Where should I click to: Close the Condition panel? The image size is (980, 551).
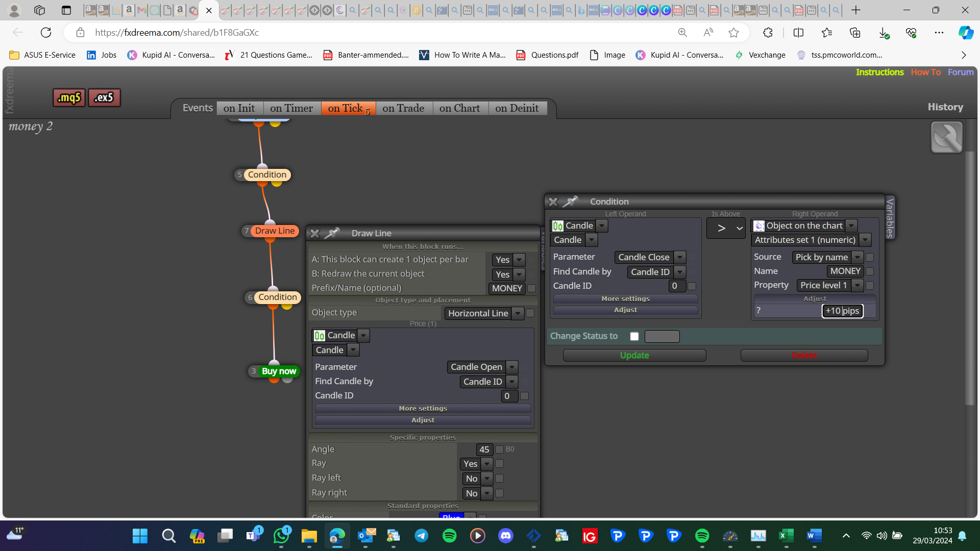point(553,202)
